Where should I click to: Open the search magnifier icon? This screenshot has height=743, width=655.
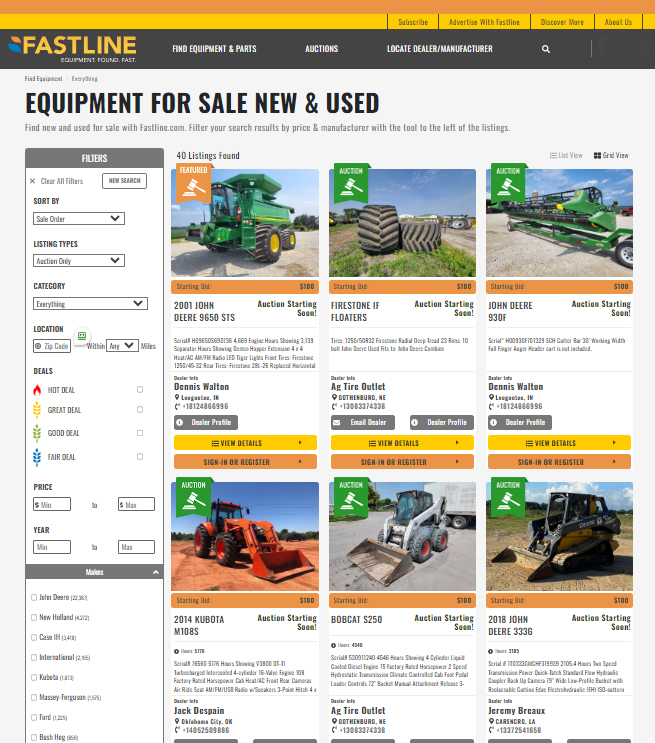(546, 49)
